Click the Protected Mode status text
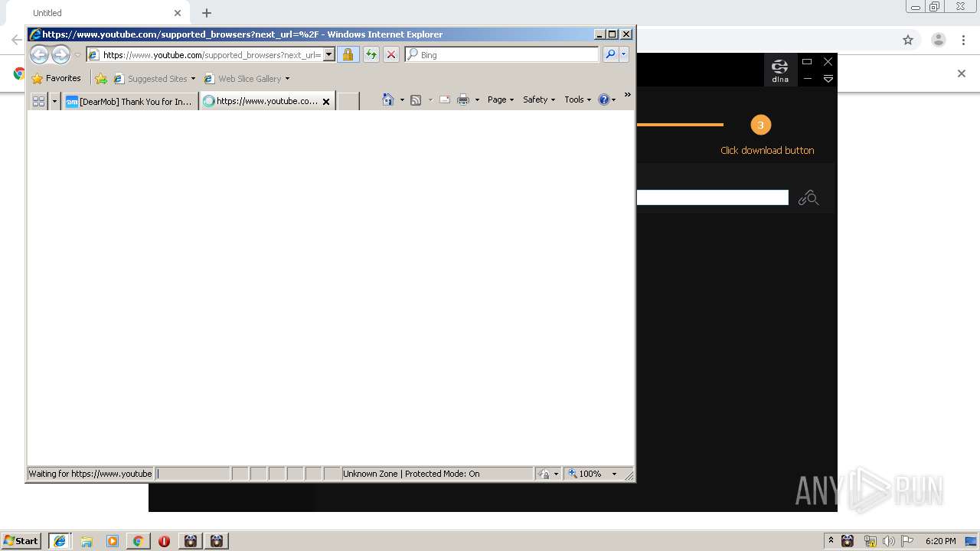This screenshot has height=551, width=980. click(411, 474)
